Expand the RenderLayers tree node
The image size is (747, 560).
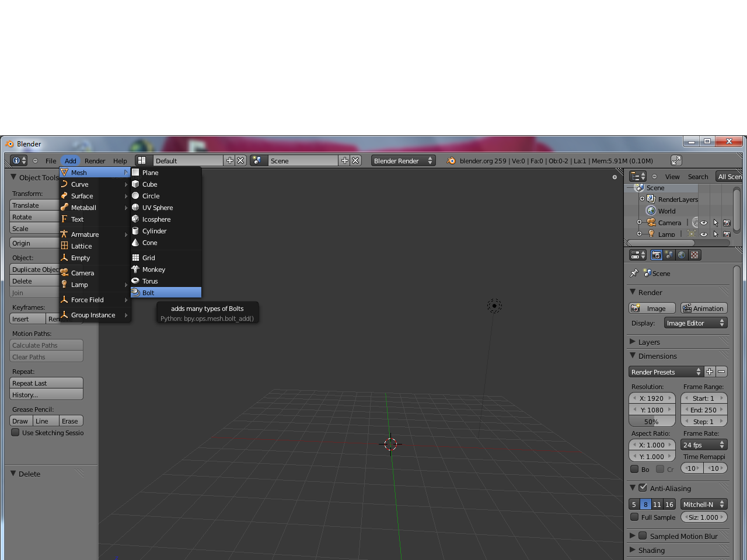642,199
